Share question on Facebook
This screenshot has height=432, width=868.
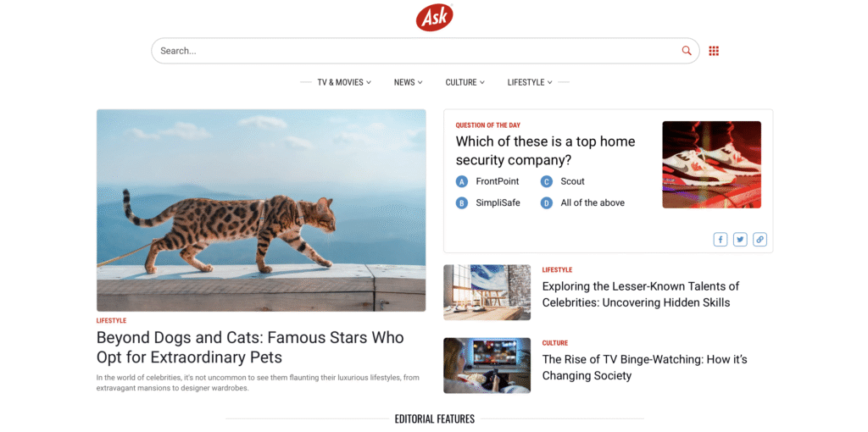(721, 240)
